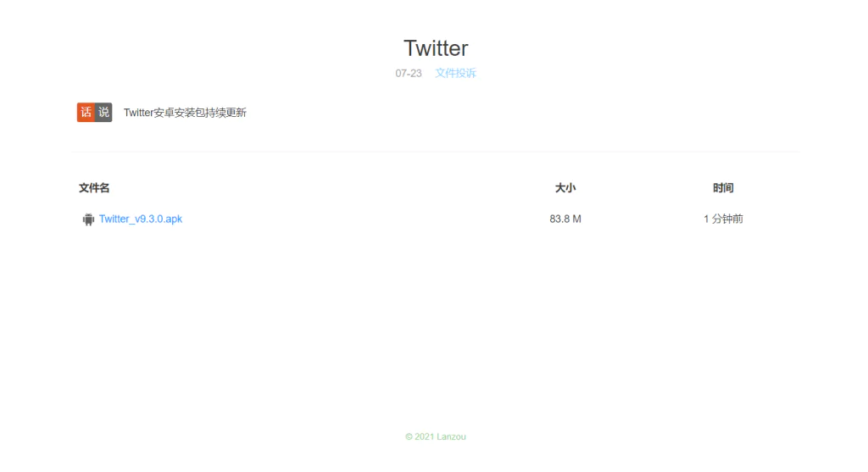Click the 83.8 M file size

[x=565, y=219]
